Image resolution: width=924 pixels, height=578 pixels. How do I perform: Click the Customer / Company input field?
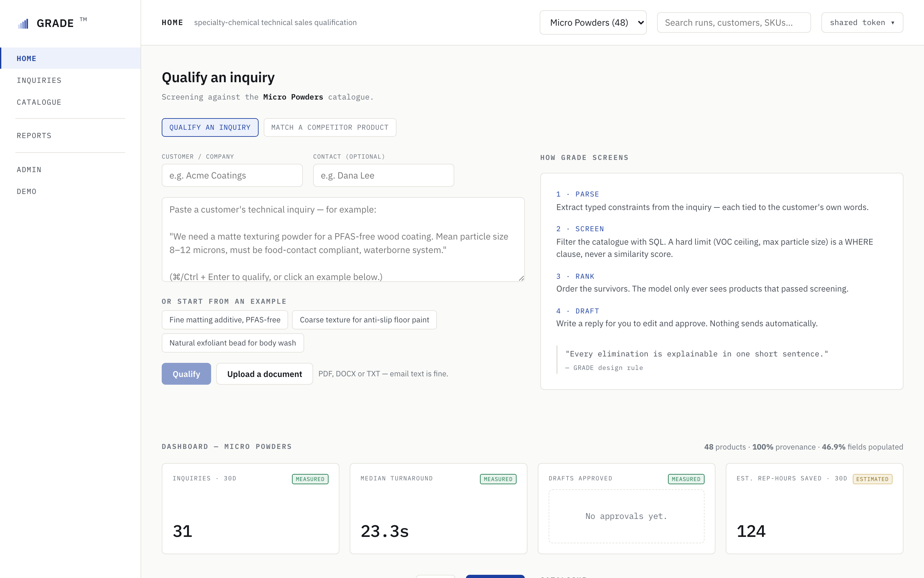232,175
